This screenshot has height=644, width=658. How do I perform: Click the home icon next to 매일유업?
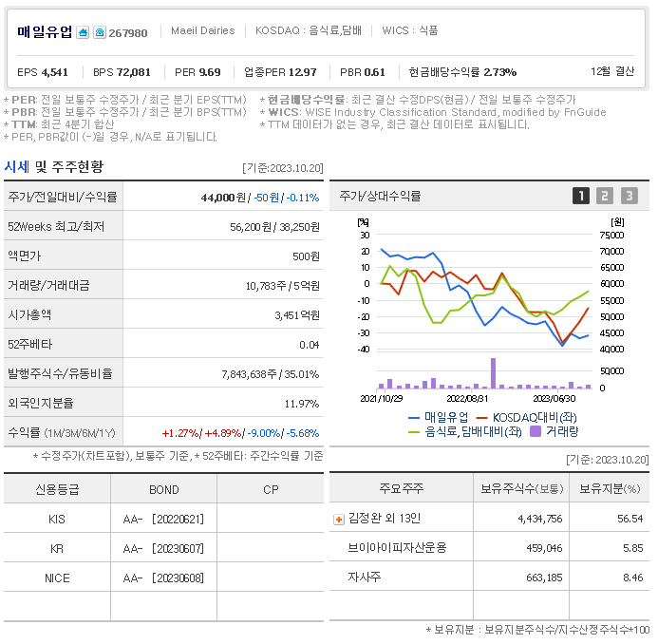[83, 32]
